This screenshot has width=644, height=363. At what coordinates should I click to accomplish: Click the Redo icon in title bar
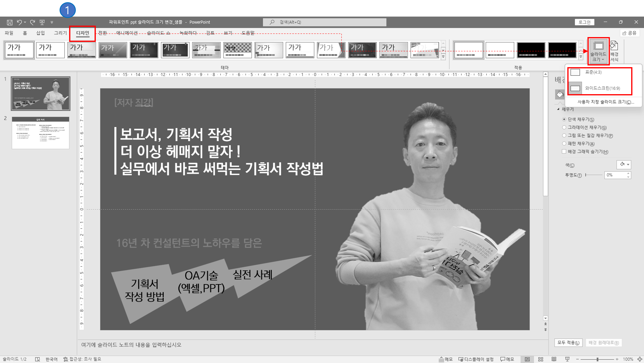[32, 22]
